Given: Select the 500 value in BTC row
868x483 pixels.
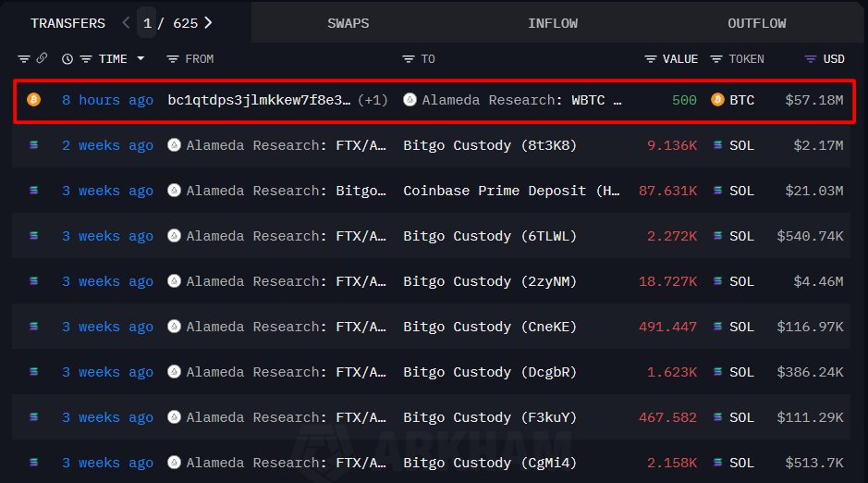Looking at the screenshot, I should [x=684, y=100].
